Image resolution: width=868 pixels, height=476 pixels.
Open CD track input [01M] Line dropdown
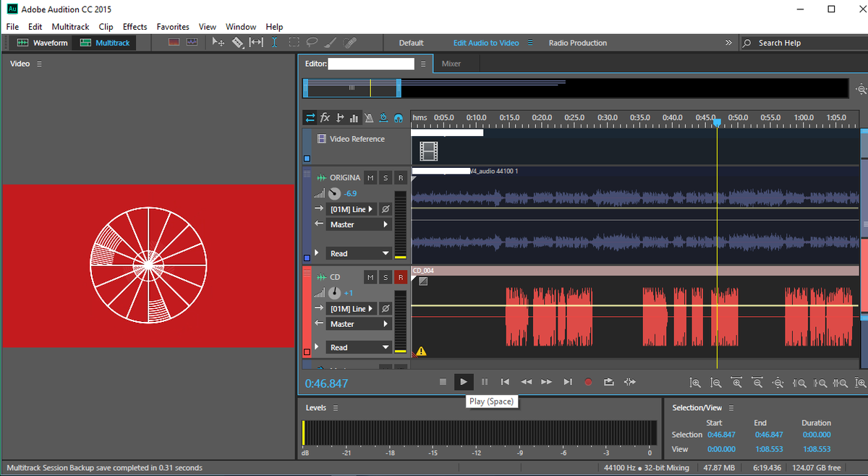click(352, 309)
